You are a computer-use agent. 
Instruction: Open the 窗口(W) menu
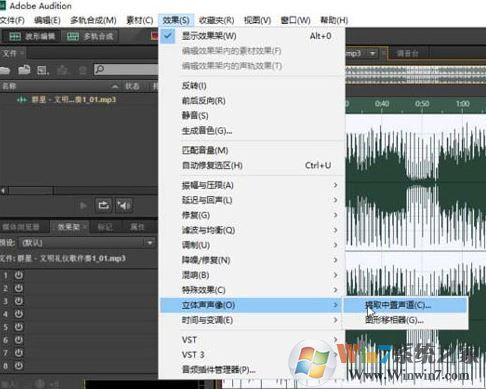coord(295,20)
